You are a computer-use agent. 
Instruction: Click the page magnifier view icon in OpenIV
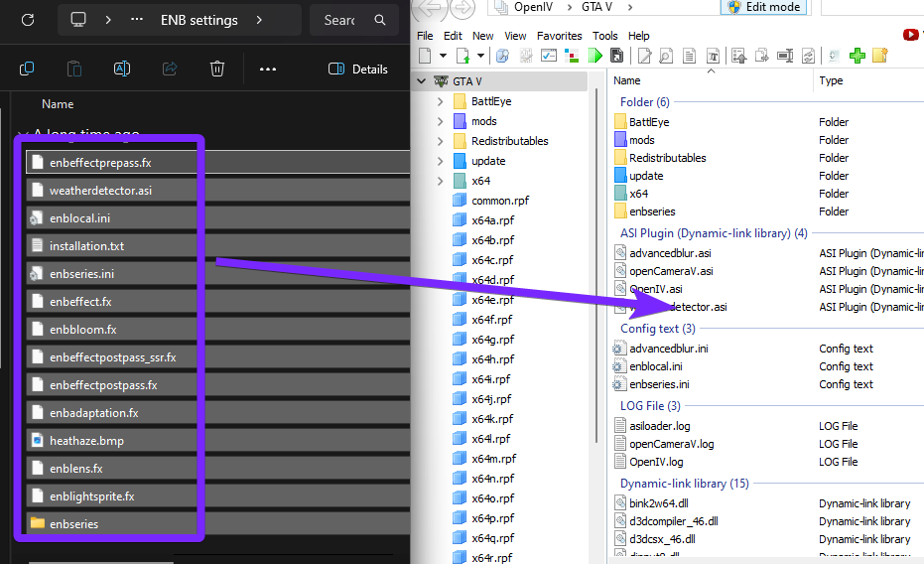(x=666, y=56)
